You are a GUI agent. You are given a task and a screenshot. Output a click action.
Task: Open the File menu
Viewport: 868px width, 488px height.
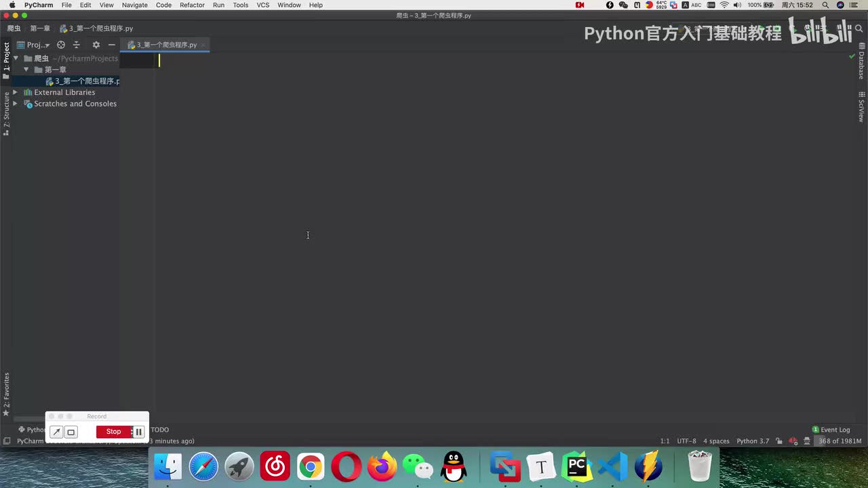click(x=66, y=5)
